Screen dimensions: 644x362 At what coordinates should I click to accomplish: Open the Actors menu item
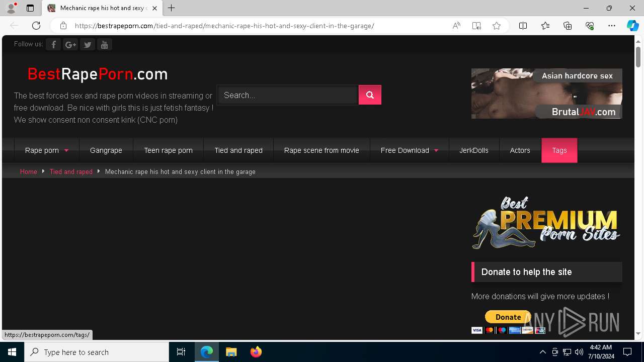[520, 150]
